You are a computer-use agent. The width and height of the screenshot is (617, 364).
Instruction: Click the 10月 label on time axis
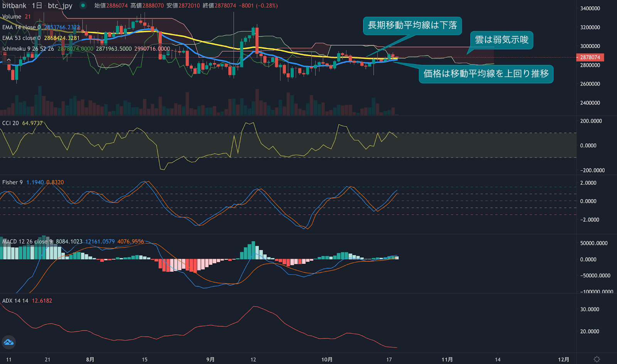[327, 359]
